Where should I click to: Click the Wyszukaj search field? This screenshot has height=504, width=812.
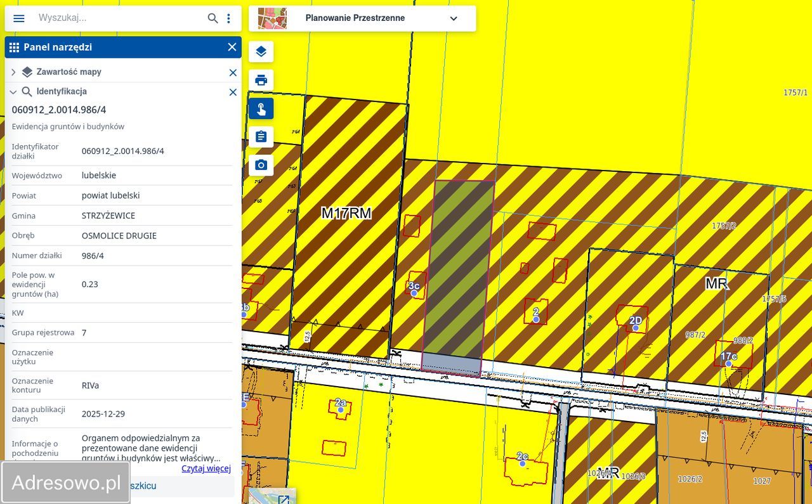coord(121,18)
